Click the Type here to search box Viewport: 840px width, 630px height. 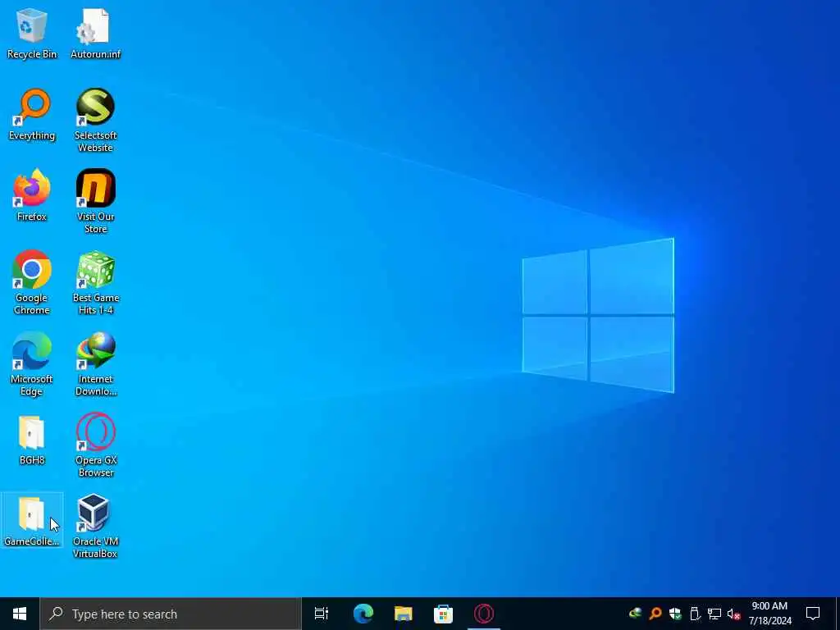[171, 614]
